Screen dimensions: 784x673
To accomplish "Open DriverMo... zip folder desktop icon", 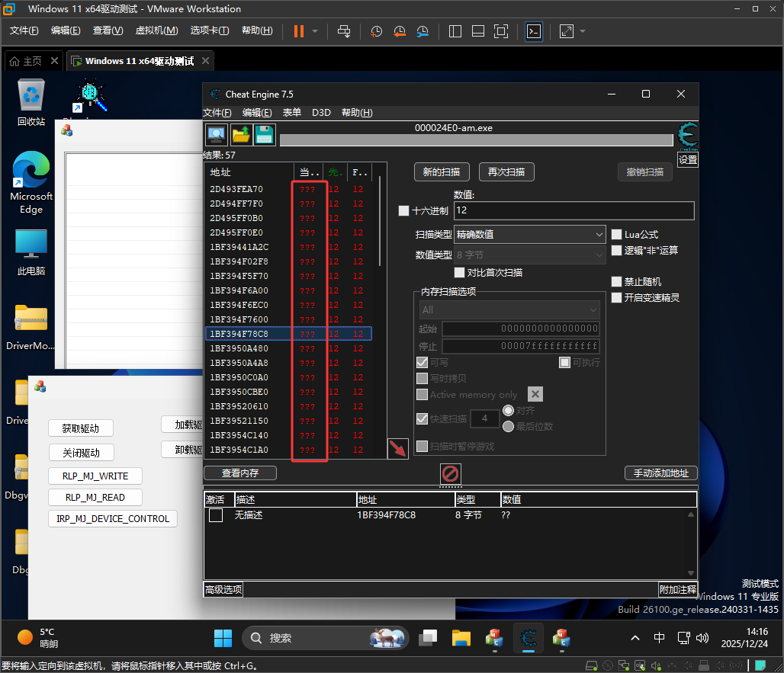I will tap(31, 327).
